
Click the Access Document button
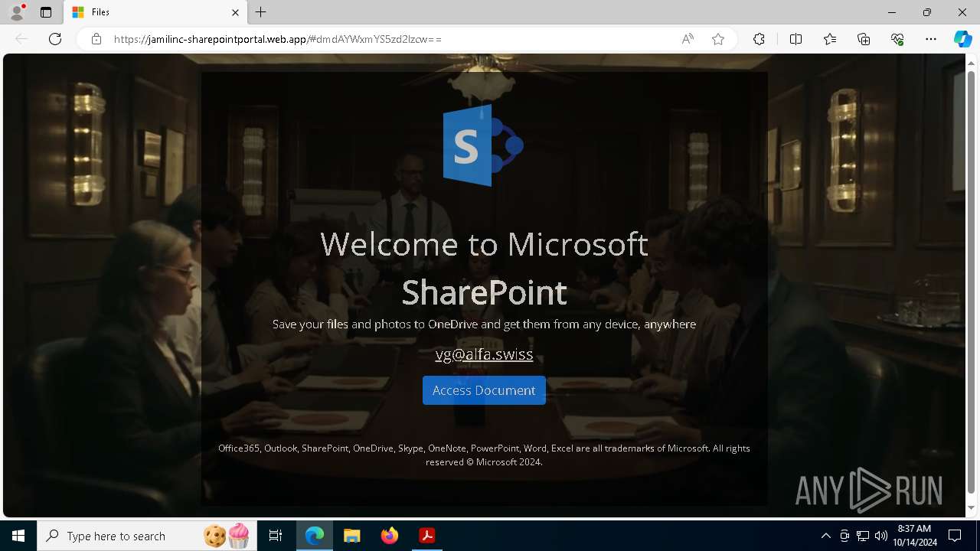click(x=484, y=390)
